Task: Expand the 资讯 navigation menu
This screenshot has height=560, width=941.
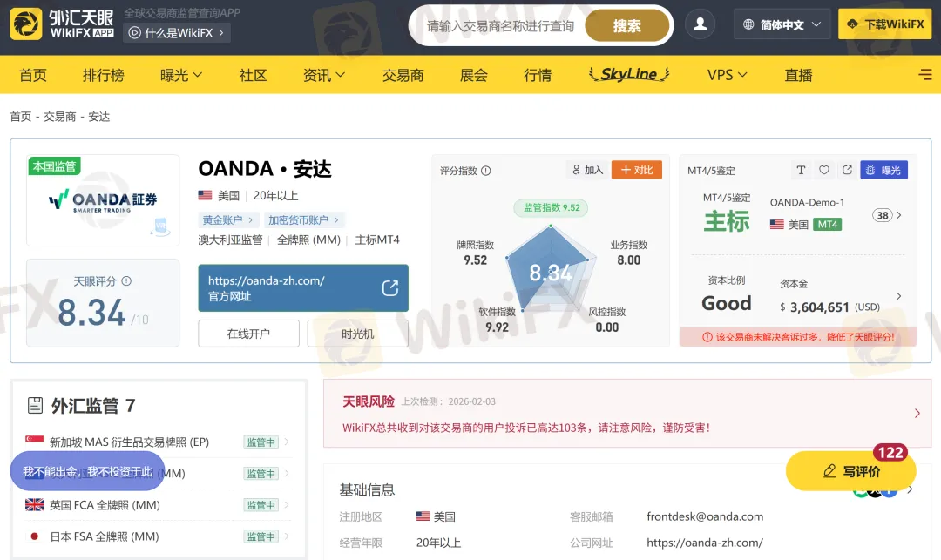Action: pyautogui.click(x=324, y=75)
